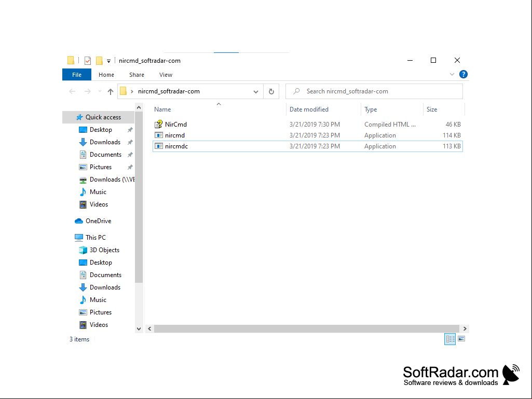
Task: Sort files by Date modified column
Action: point(309,109)
